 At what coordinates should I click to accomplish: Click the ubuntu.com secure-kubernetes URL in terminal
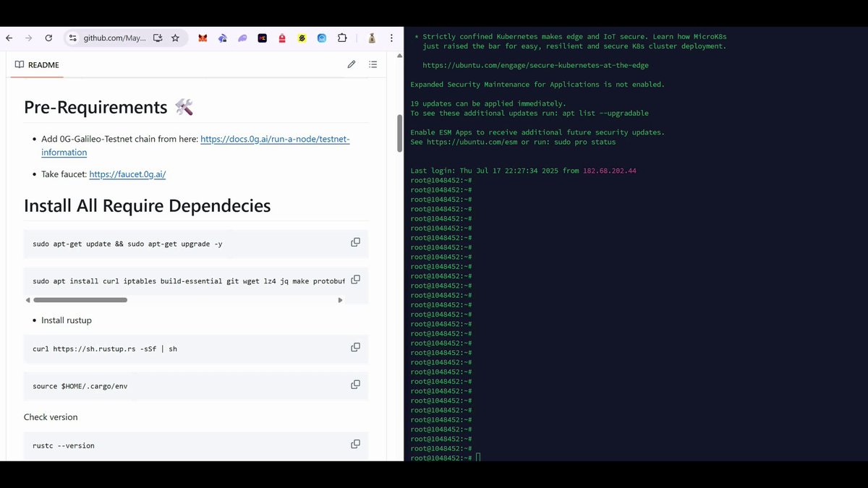[x=535, y=65]
